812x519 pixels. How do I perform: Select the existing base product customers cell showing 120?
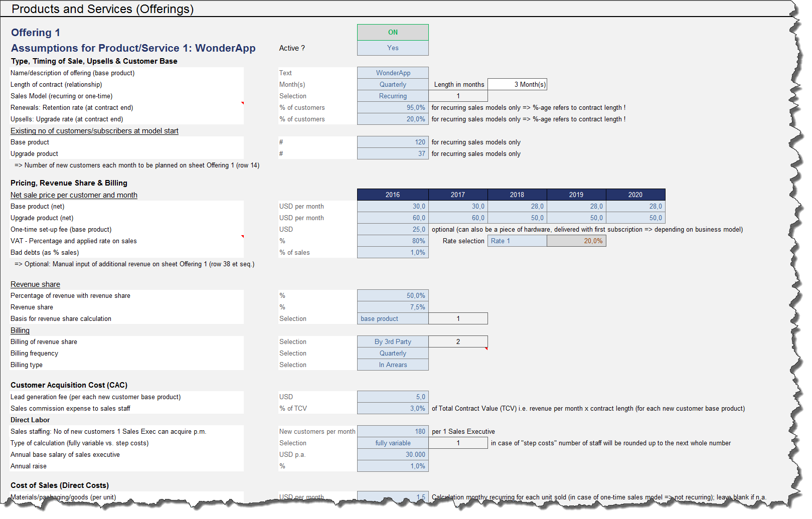[x=392, y=142]
